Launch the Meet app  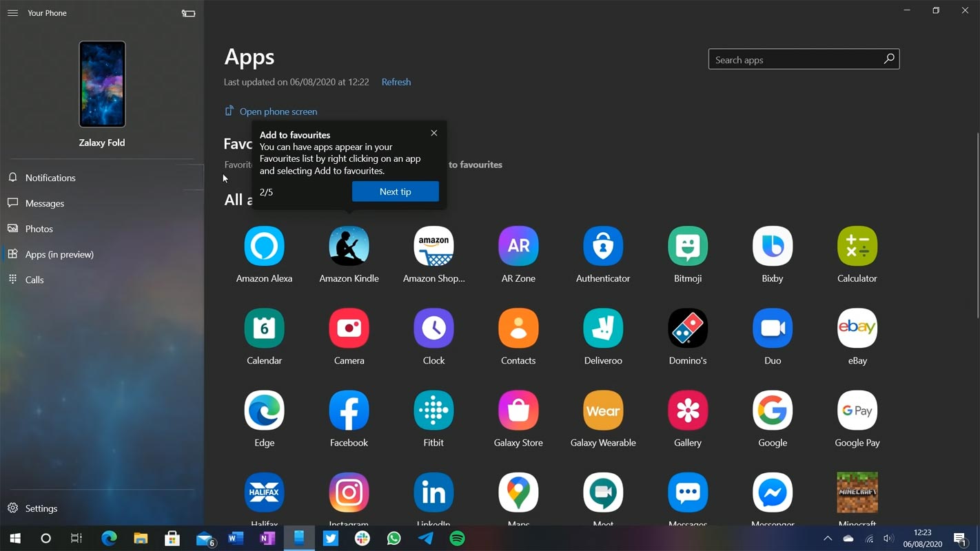(x=603, y=492)
